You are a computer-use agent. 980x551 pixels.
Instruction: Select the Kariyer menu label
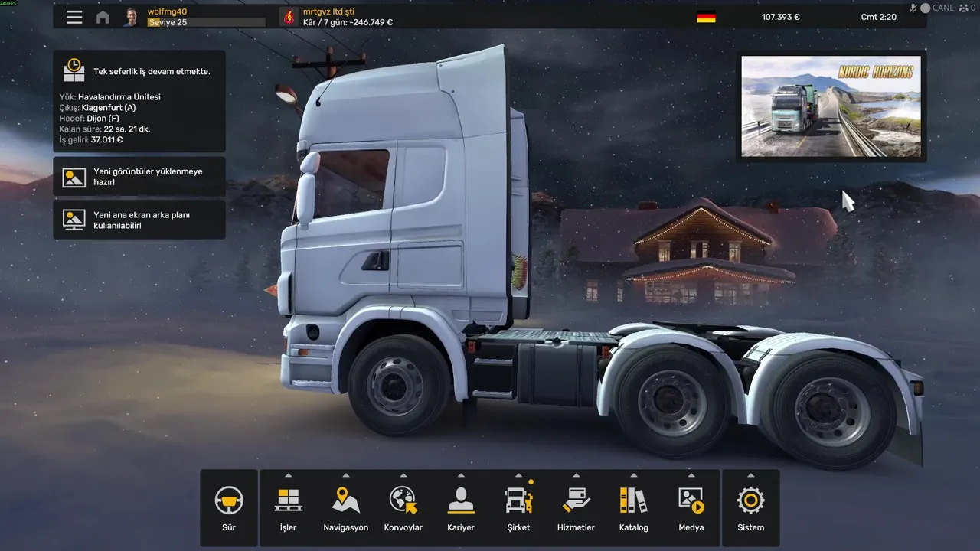click(461, 527)
